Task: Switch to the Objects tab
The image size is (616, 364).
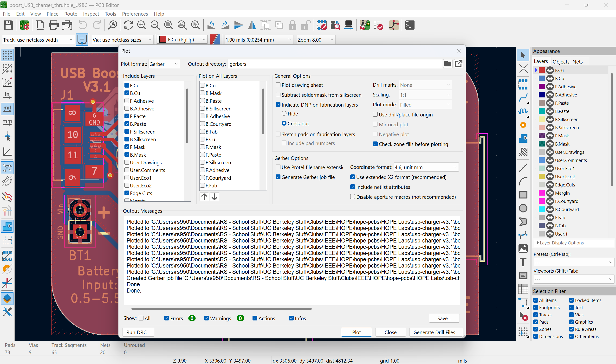Action: click(561, 62)
